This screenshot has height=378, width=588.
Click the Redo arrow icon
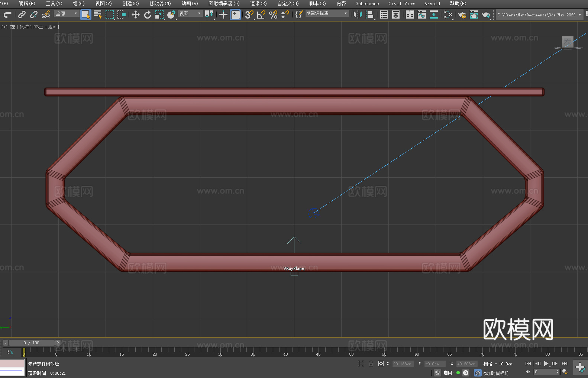7,14
